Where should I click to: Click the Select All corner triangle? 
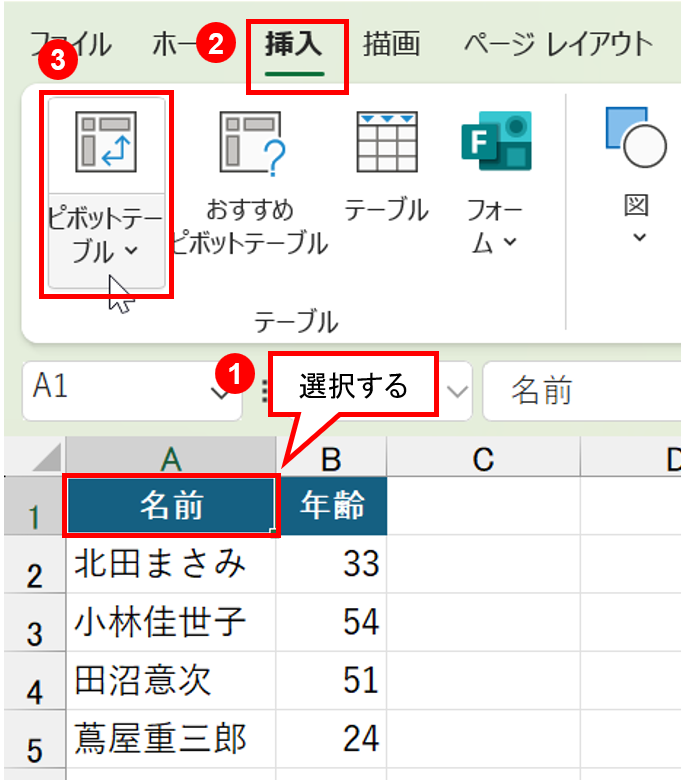pos(46,457)
